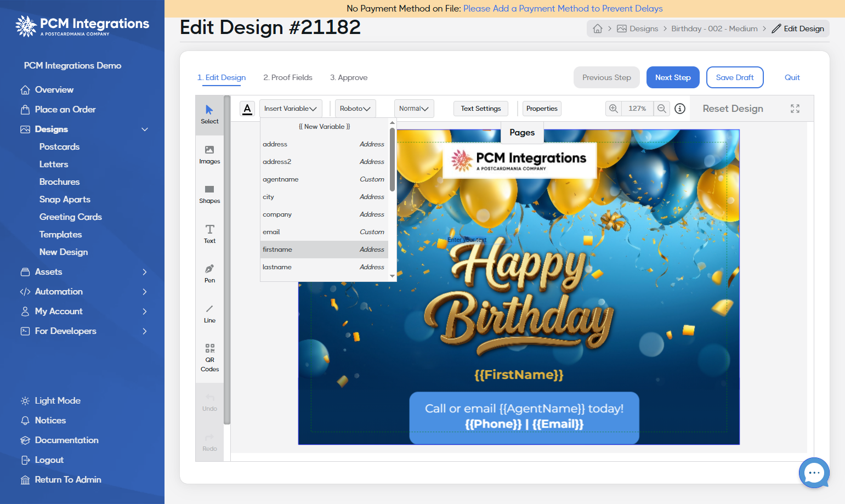The height and width of the screenshot is (504, 845).
Task: Collapse the Designs sidebar section
Action: point(145,129)
